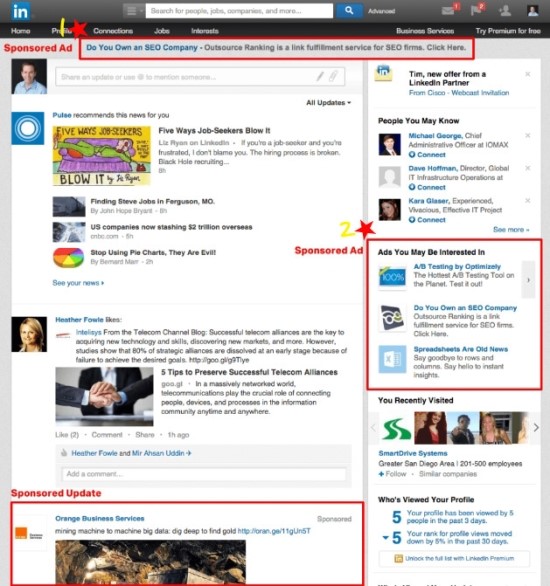550x586 pixels.
Task: Open the See your news link
Action: [78, 283]
